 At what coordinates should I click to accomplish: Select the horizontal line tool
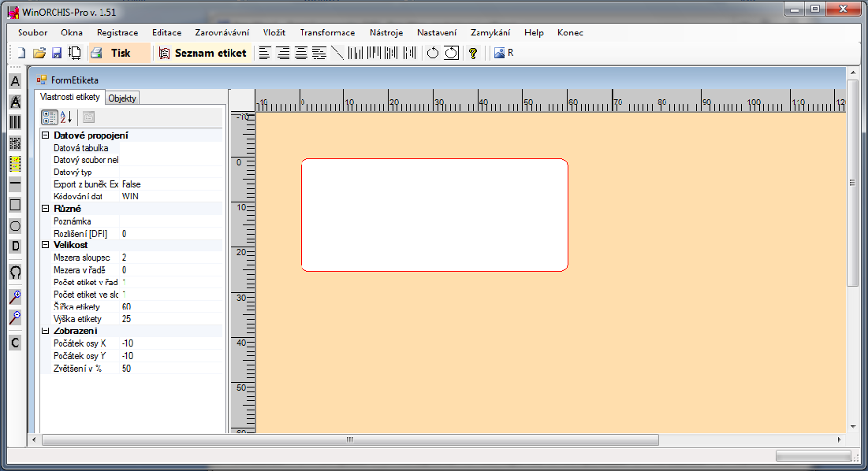(x=16, y=184)
